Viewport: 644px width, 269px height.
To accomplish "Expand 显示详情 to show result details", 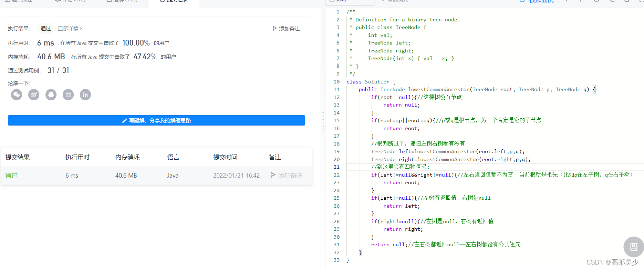I will pyautogui.click(x=70, y=28).
